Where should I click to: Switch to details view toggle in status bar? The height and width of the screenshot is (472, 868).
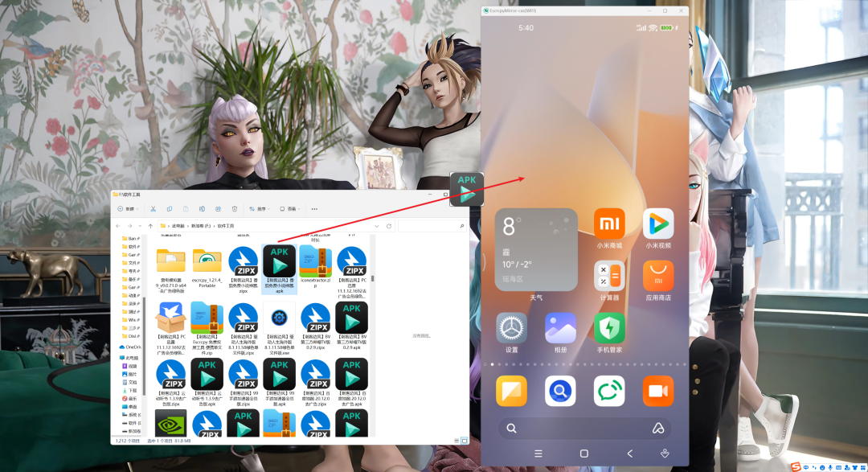pos(457,441)
